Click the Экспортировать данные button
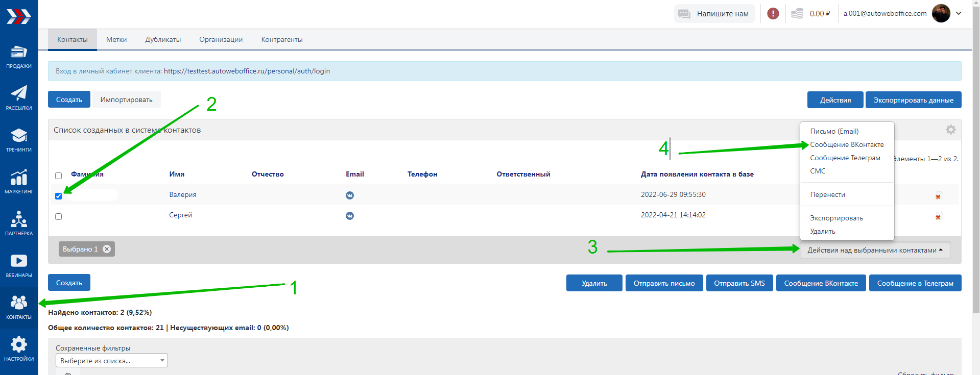 [x=913, y=100]
